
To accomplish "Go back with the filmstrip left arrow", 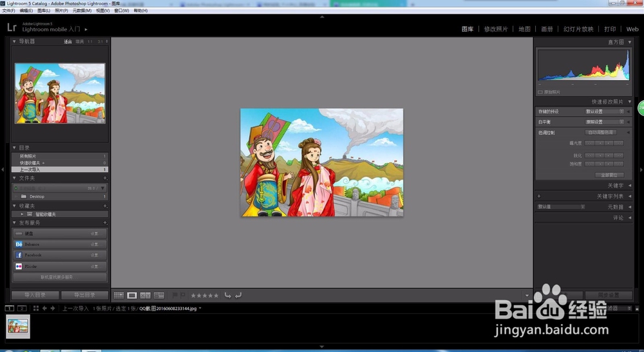I will point(44,308).
